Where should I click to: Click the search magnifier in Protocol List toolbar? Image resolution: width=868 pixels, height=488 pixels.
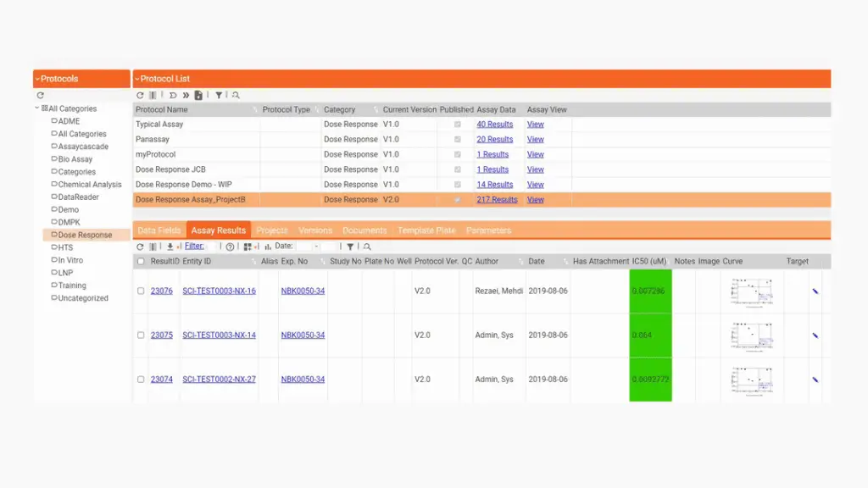pyautogui.click(x=236, y=95)
